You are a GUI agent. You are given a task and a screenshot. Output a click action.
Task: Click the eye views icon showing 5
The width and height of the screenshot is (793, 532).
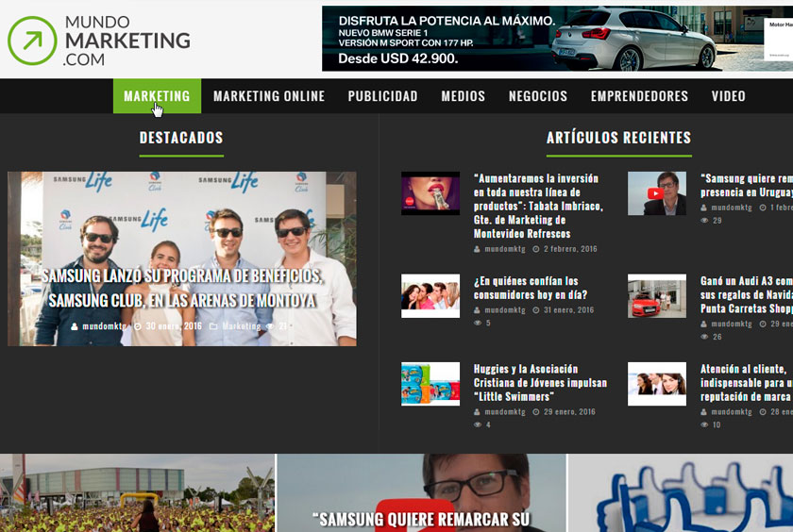478,323
